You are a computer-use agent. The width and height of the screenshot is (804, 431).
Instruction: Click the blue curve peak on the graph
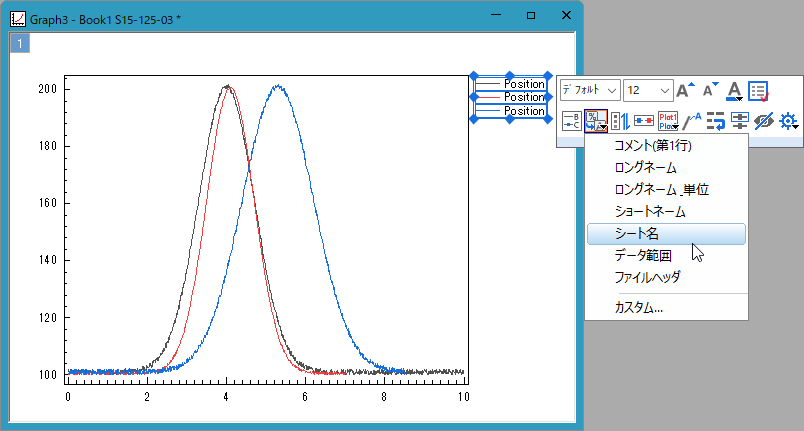point(277,86)
